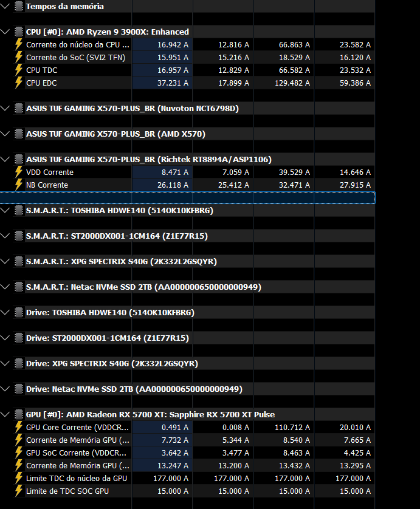Image resolution: width=420 pixels, height=509 pixels.
Task: Select the Corrente do núcleo da CPU row label
Action: (78, 44)
